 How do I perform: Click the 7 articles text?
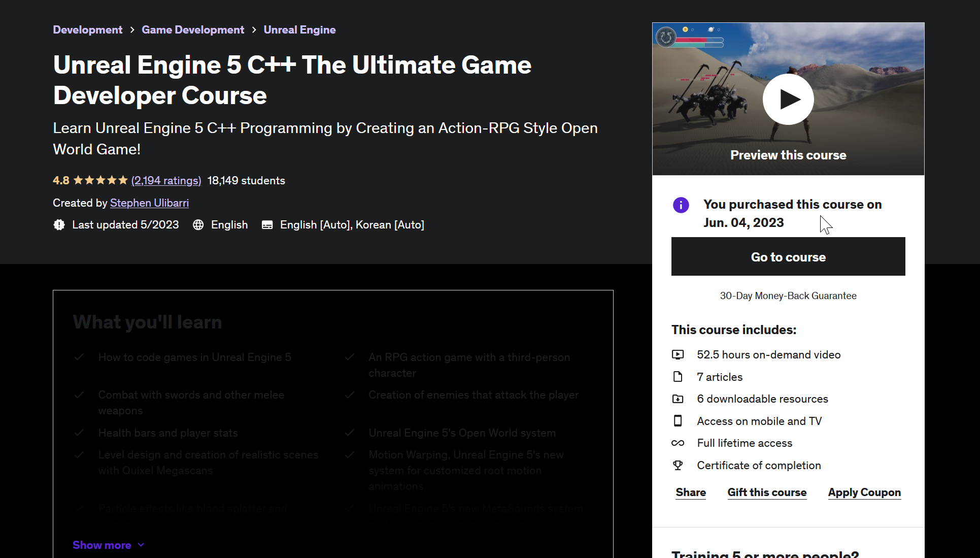tap(720, 377)
